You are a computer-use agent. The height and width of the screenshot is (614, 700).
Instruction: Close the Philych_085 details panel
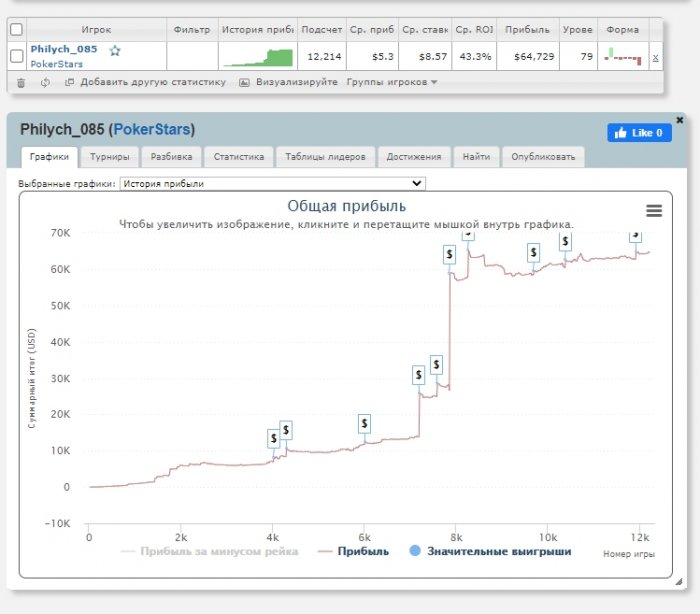pos(679,120)
